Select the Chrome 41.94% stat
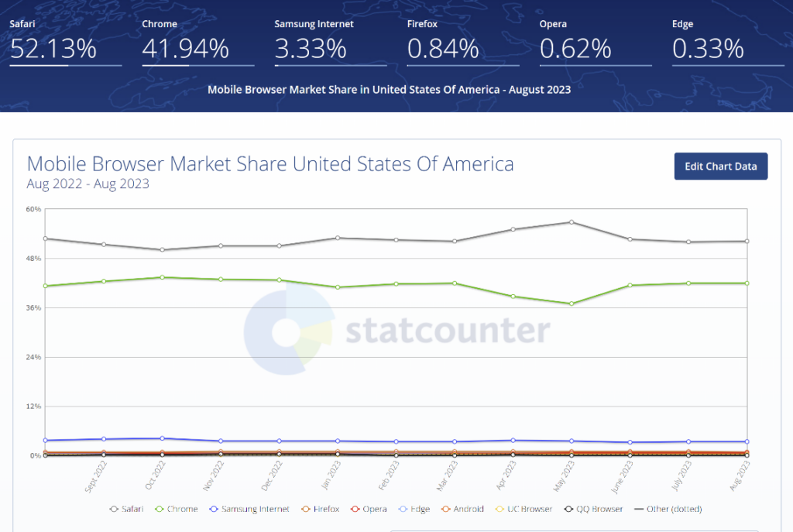 186,49
